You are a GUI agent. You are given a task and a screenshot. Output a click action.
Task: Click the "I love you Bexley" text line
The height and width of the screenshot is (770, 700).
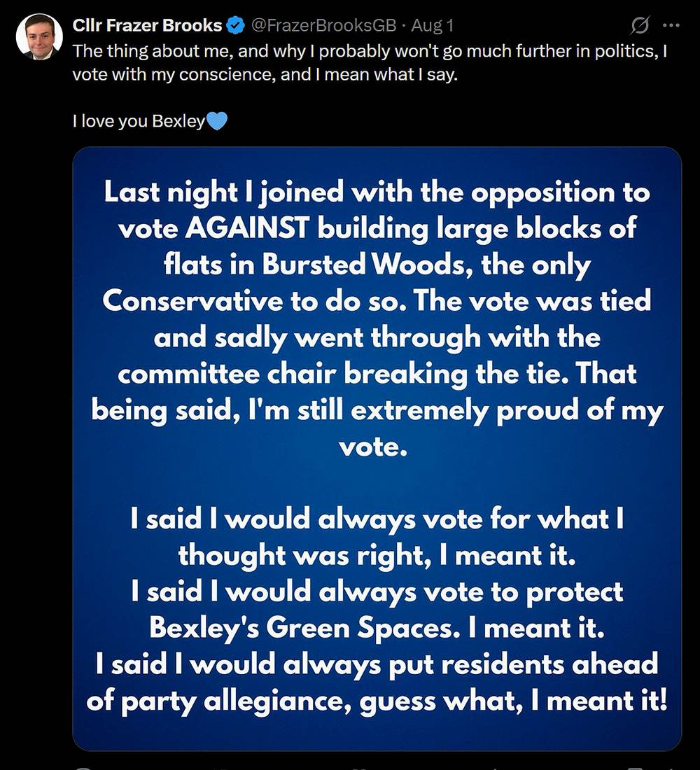(x=139, y=122)
